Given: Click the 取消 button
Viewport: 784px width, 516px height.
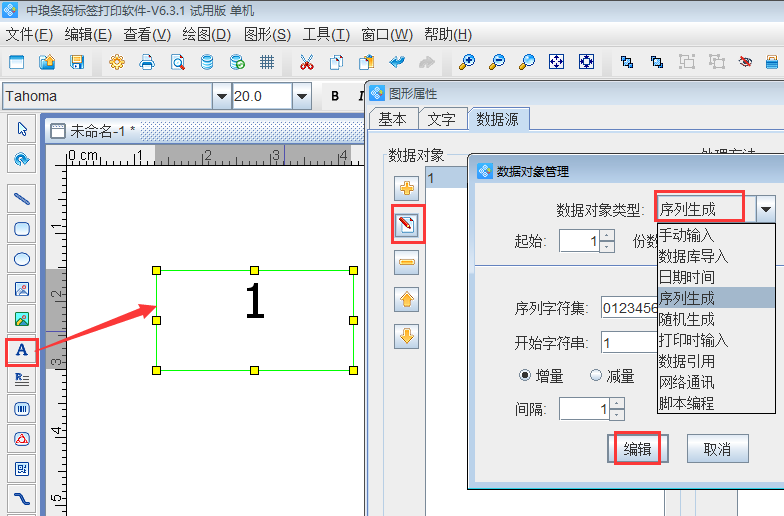Looking at the screenshot, I should point(717,449).
